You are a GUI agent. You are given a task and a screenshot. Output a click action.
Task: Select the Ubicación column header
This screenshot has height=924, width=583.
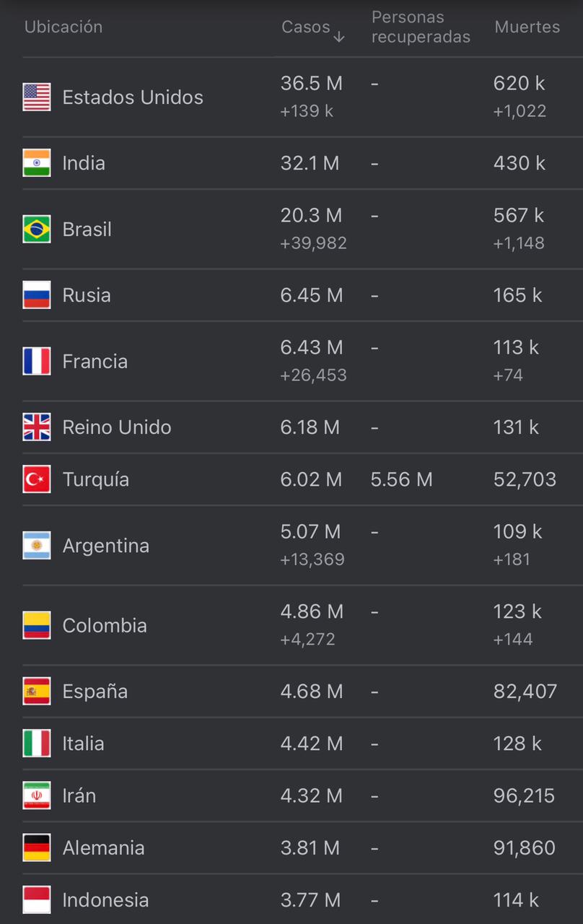(63, 27)
